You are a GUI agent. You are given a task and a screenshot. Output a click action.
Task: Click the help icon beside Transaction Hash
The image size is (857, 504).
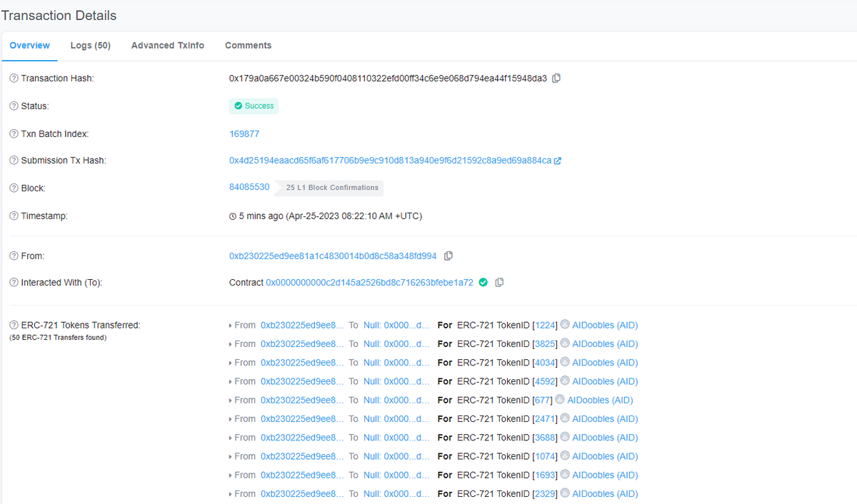(13, 78)
